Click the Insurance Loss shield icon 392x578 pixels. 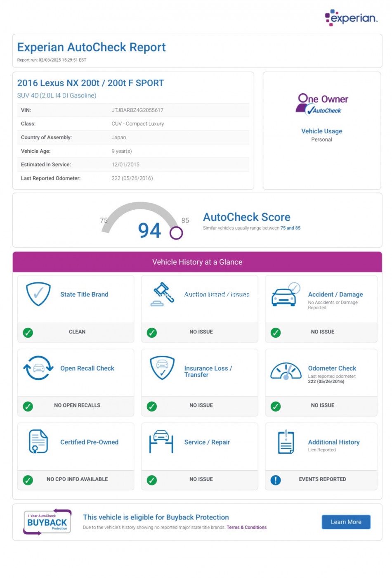click(162, 368)
